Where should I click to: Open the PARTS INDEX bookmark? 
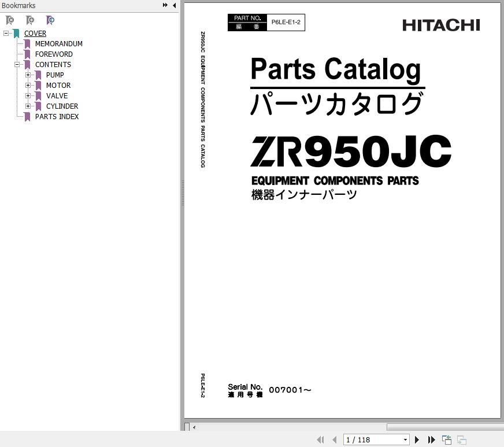coord(57,116)
